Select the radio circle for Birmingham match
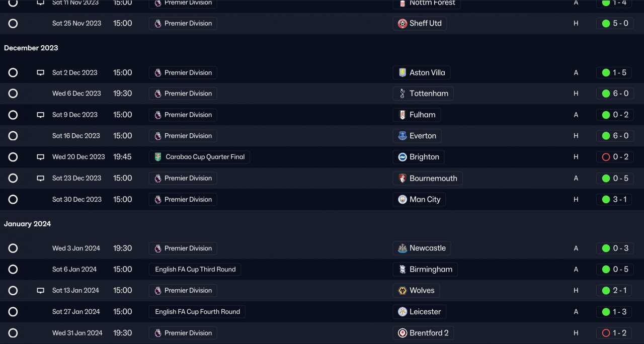This screenshot has height=344, width=644. [x=13, y=269]
